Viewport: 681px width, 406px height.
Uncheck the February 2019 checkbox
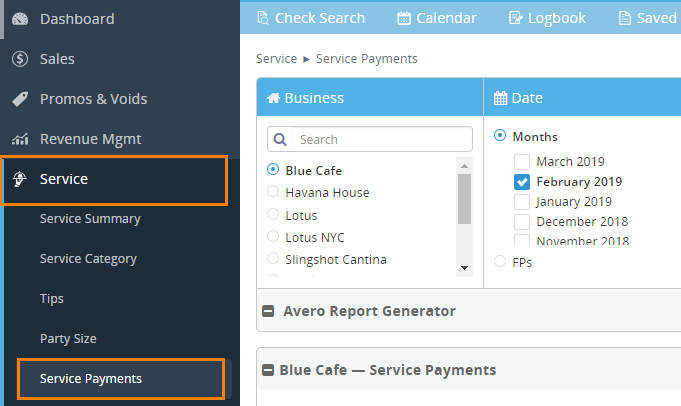[x=521, y=182]
